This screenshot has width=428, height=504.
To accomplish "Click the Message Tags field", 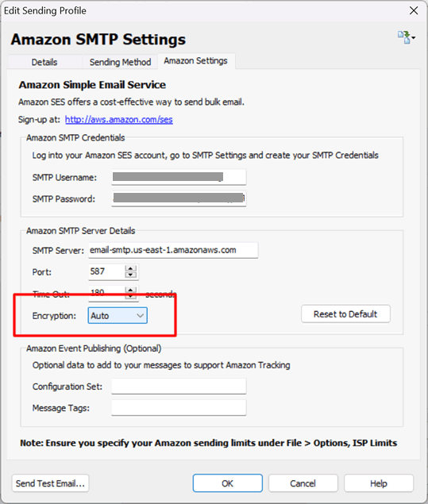I will point(179,408).
